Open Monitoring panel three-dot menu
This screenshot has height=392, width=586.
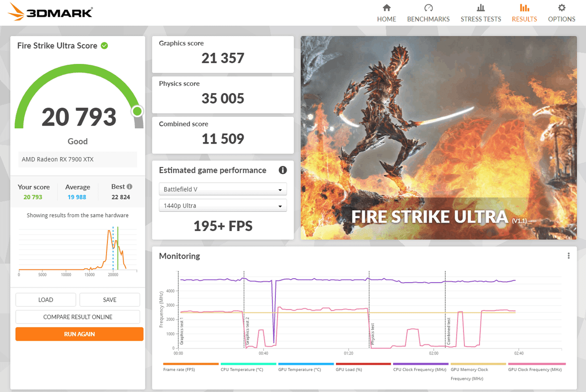pos(568,256)
